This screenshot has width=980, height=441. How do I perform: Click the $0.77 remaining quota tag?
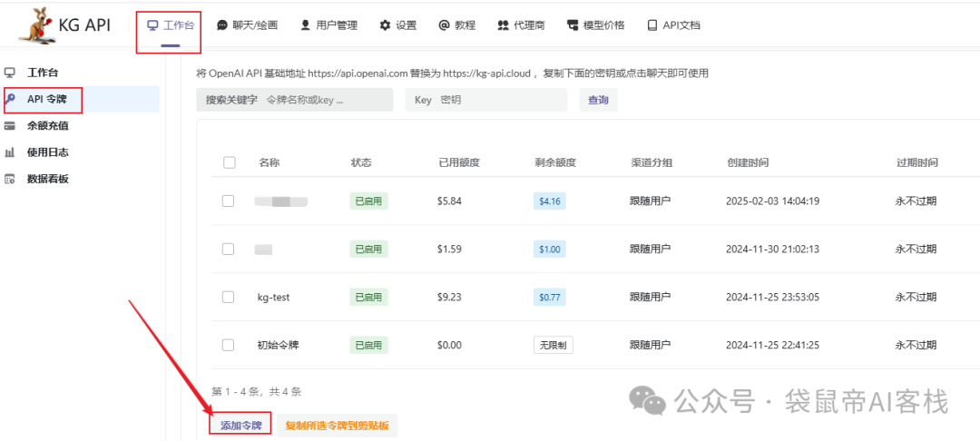point(550,298)
